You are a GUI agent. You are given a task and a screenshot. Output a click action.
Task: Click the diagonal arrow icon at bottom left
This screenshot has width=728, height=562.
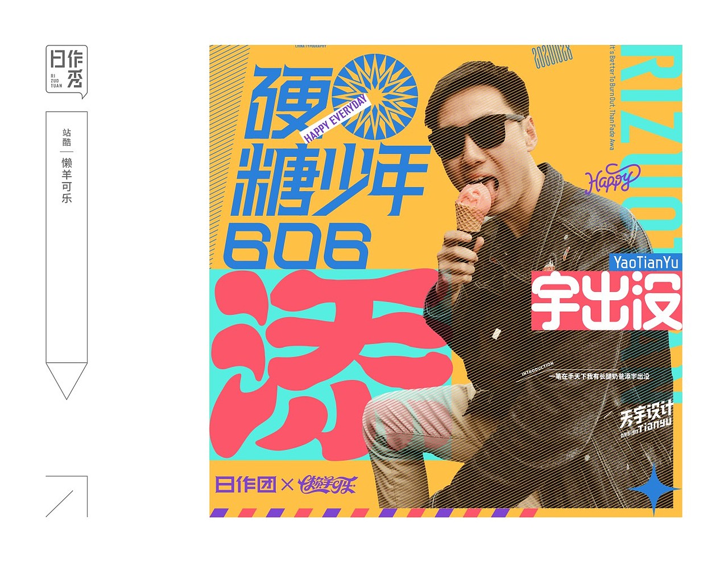point(67,496)
